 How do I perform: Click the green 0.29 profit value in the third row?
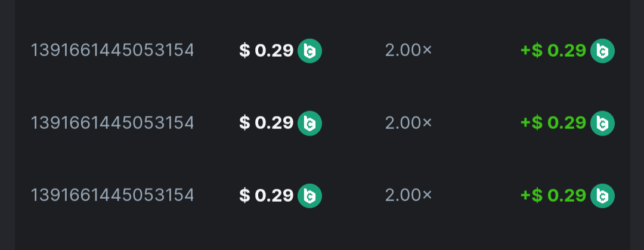[x=566, y=195]
